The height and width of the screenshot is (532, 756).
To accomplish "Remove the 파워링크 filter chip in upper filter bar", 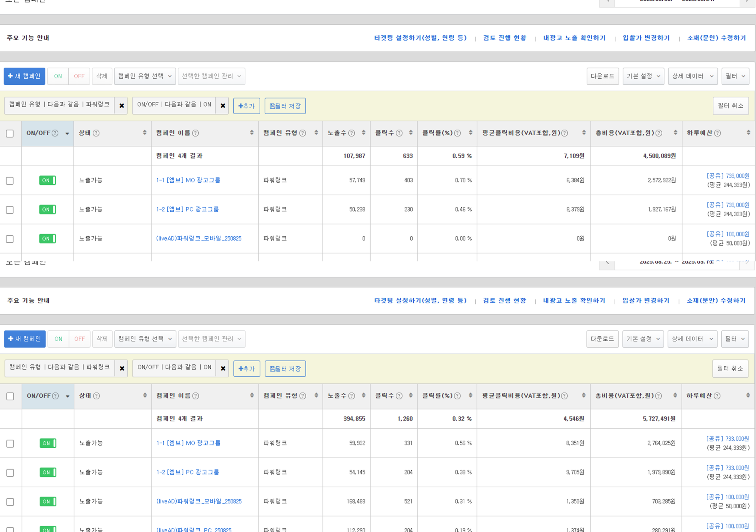I will click(122, 106).
